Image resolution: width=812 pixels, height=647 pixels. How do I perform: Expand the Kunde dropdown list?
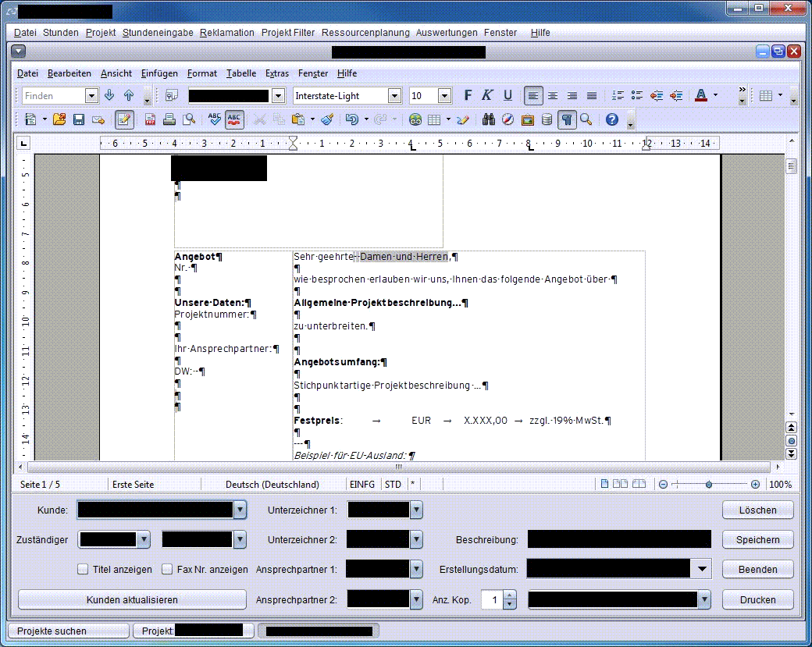(240, 510)
